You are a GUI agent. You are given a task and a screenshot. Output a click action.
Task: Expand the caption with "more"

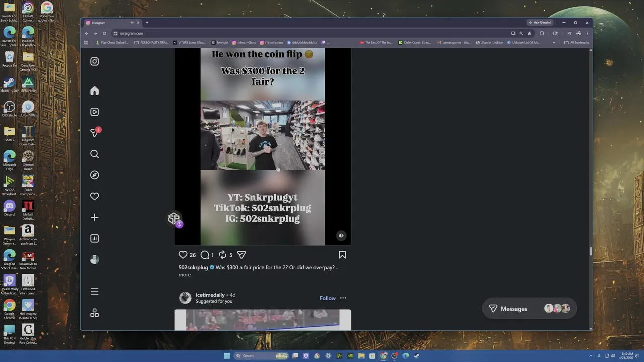(x=185, y=275)
